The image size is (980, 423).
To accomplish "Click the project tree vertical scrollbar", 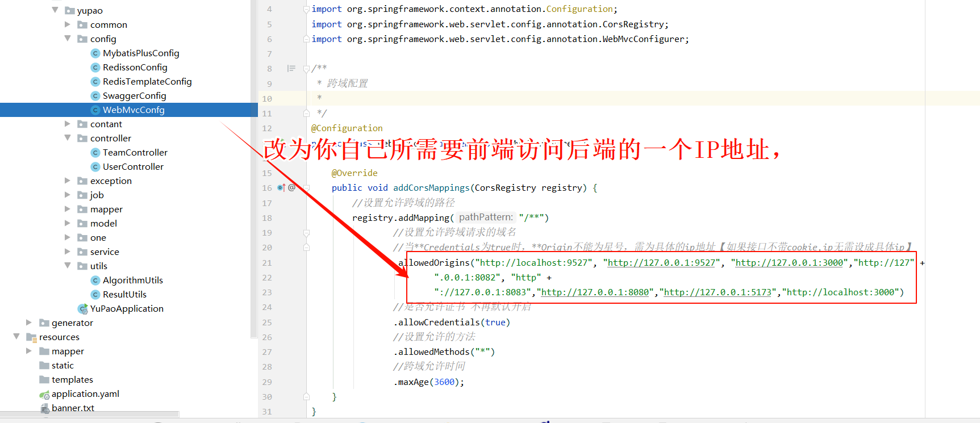I will pos(253,169).
